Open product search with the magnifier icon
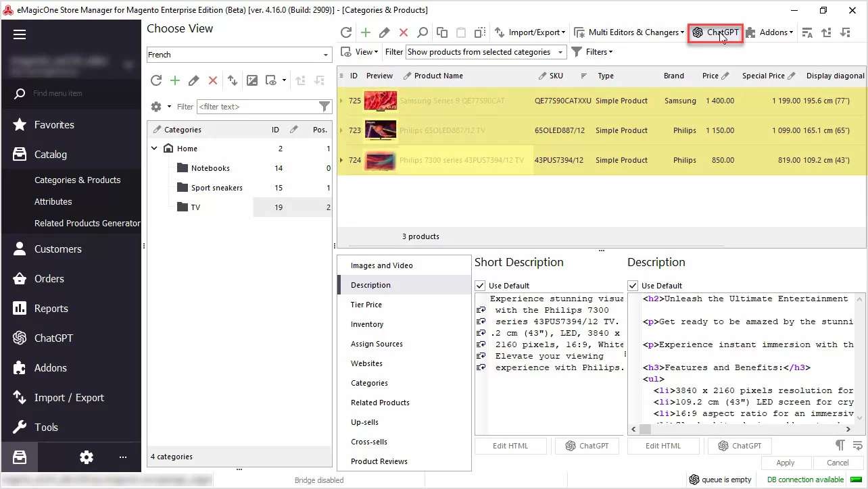The height and width of the screenshot is (489, 868). [423, 32]
